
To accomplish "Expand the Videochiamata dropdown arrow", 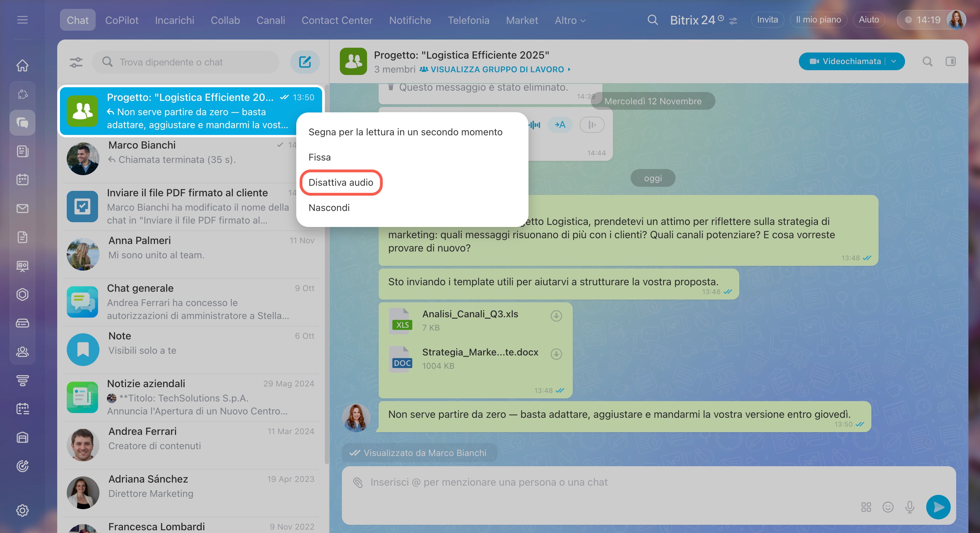I will tap(894, 61).
